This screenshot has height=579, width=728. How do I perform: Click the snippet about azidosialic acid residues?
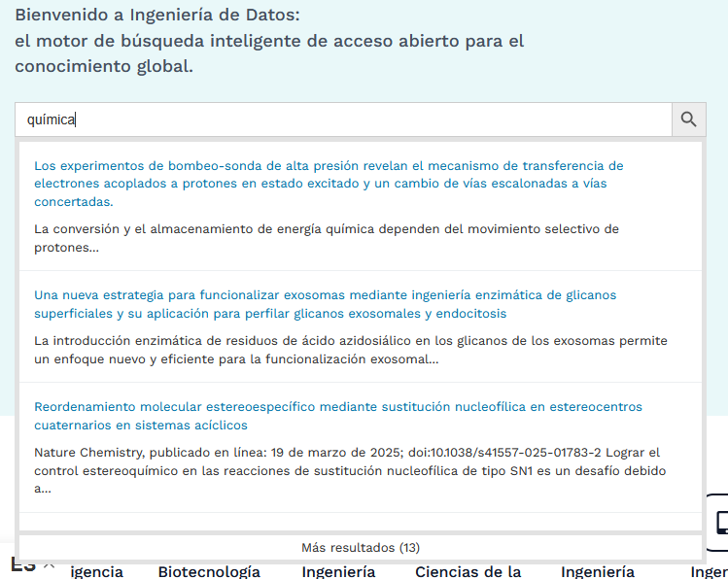(x=350, y=350)
